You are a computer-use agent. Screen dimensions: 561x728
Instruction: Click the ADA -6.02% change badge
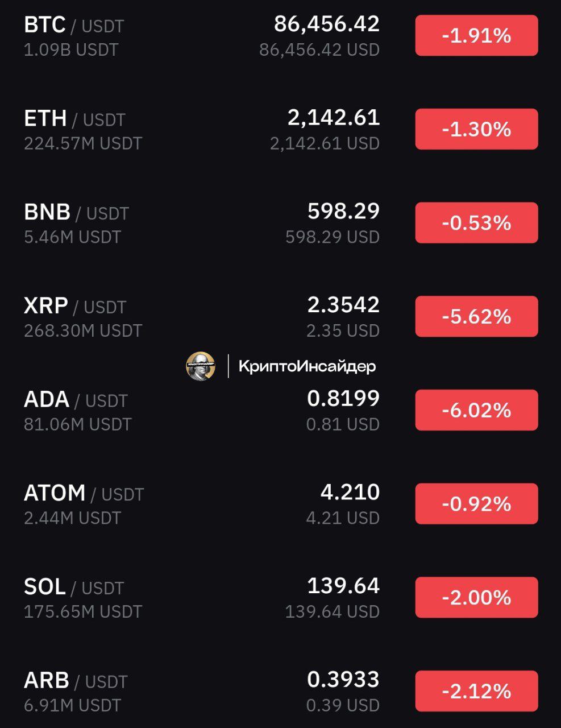(476, 410)
